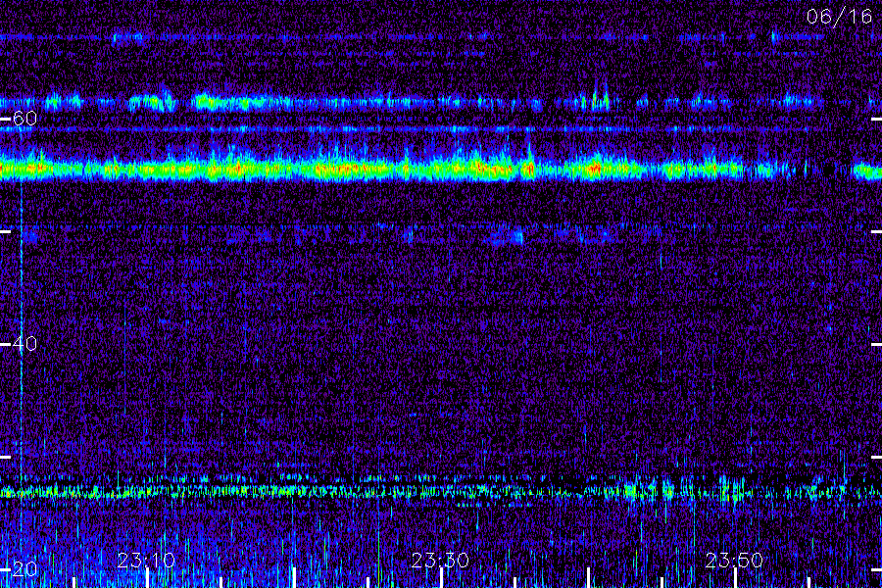Click the 60 frequency axis label
Screen dimensions: 882x588
(x=24, y=119)
